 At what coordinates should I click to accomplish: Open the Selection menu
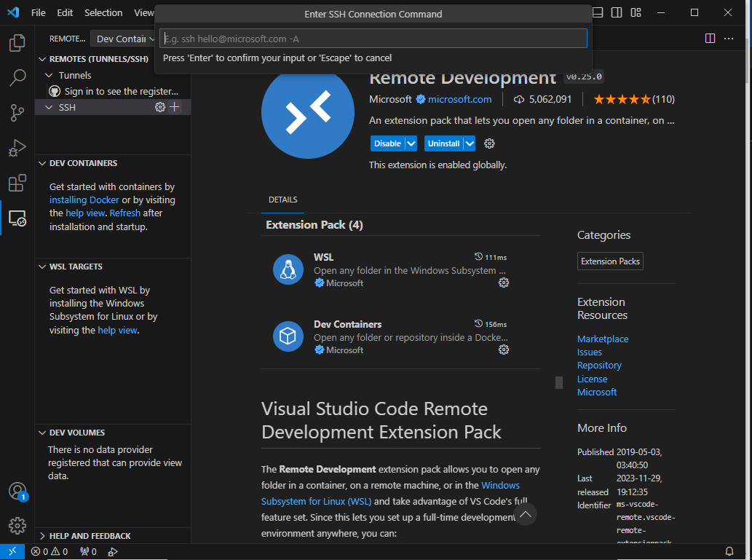click(103, 12)
